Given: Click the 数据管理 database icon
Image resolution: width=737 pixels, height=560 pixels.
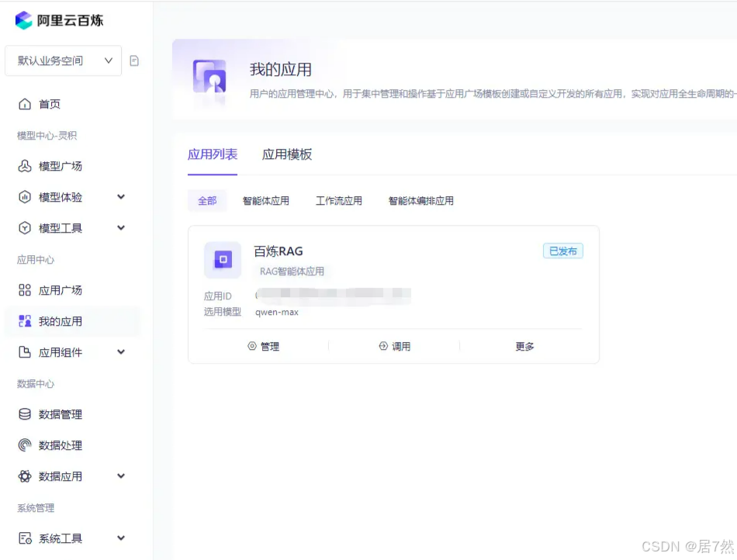Looking at the screenshot, I should point(25,414).
